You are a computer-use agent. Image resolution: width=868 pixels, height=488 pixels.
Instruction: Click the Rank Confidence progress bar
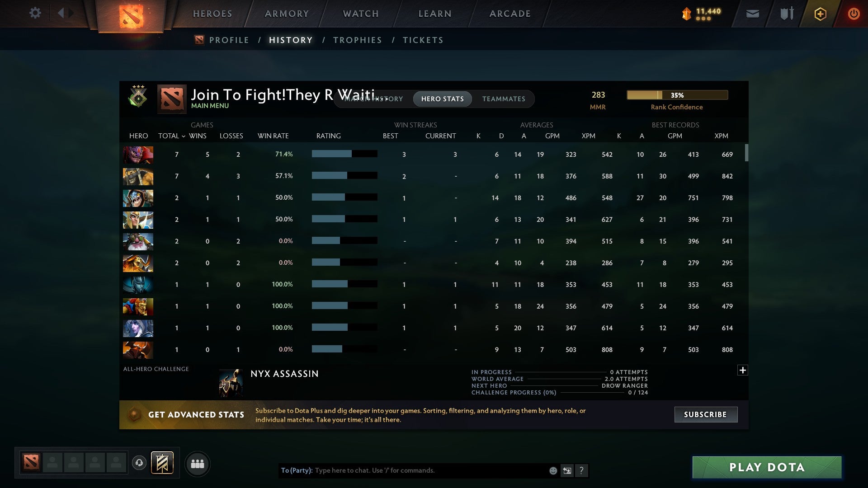[677, 95]
